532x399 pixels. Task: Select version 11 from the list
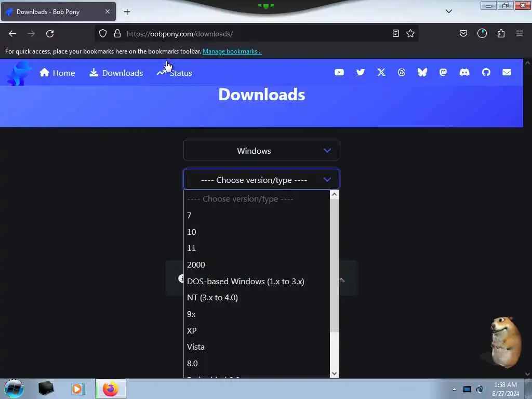tap(257, 248)
